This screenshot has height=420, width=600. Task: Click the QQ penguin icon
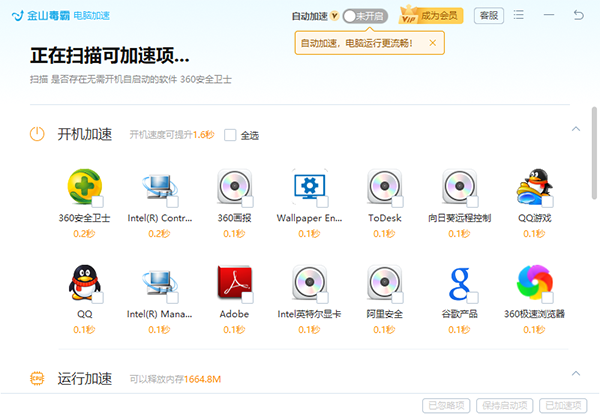[85, 282]
